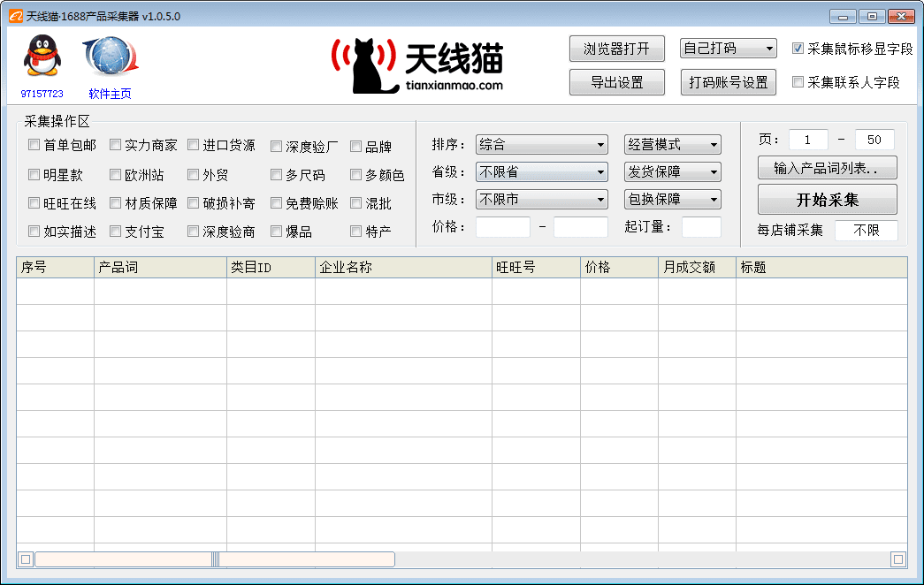This screenshot has width=924, height=585.
Task: Click the start page field showing 1
Action: [808, 140]
